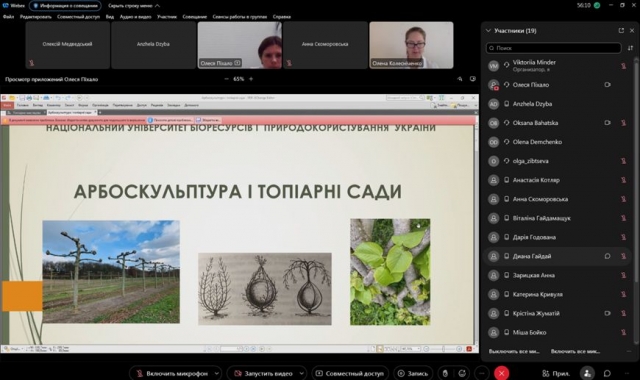
Task: Select Олена Колесниченко video thumbnail
Action: [411, 45]
